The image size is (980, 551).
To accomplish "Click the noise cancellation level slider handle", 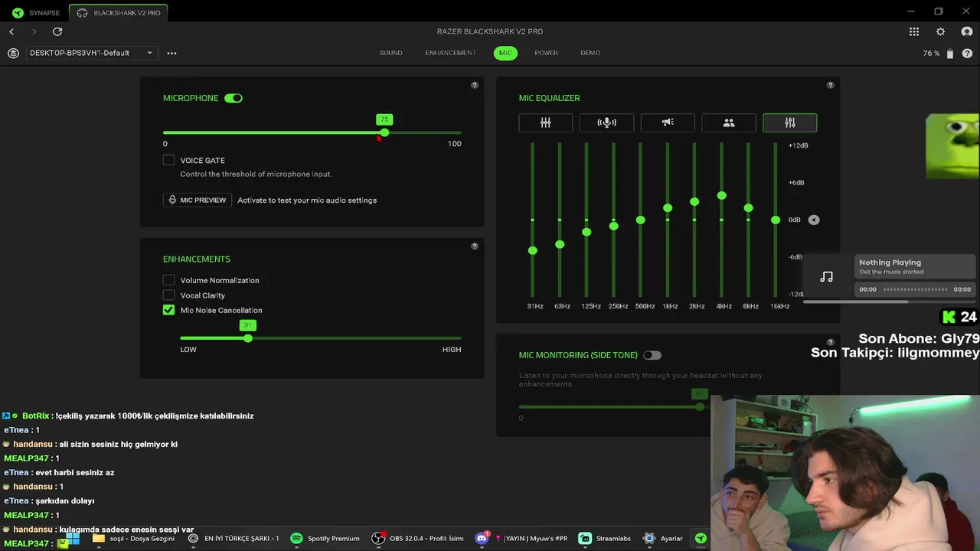I will [247, 337].
